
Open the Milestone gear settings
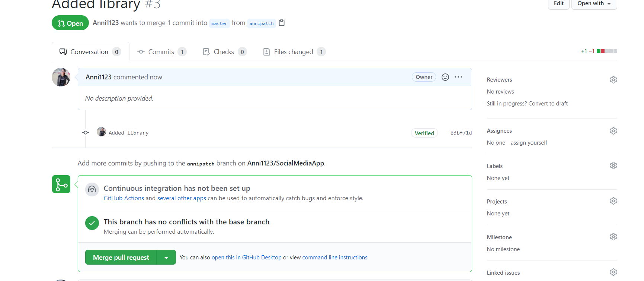tap(613, 237)
